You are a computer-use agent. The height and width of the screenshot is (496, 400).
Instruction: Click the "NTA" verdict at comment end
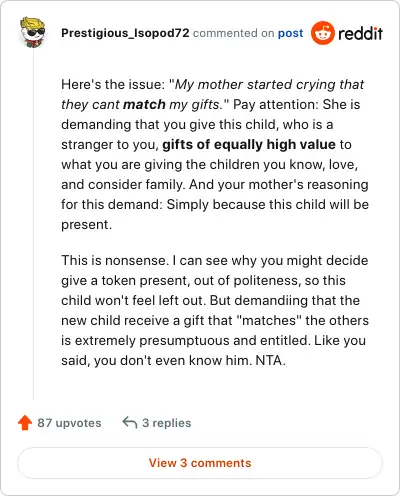coord(270,360)
